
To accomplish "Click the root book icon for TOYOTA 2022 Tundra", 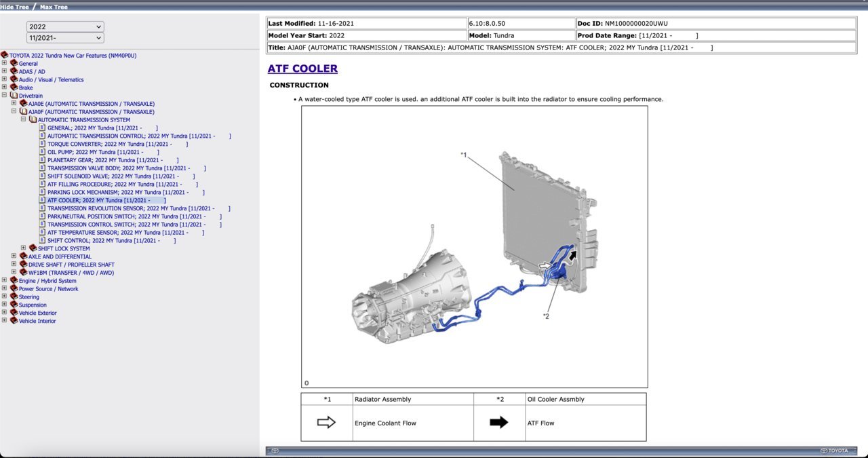I will click(x=4, y=55).
